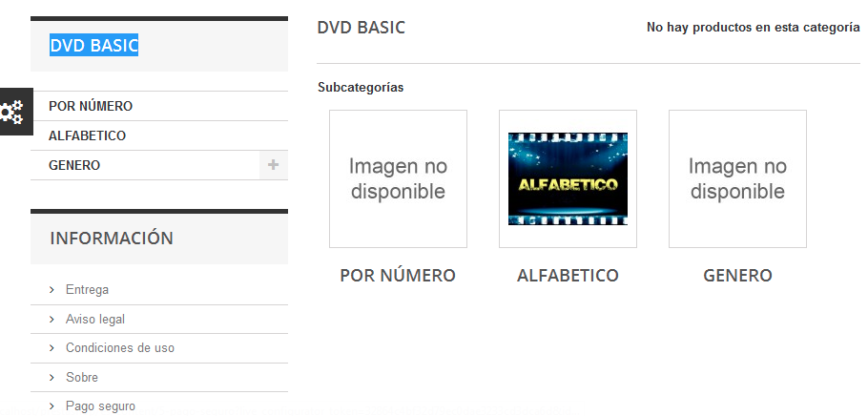868x416 pixels.
Task: Open the Entrega information link
Action: (x=87, y=290)
